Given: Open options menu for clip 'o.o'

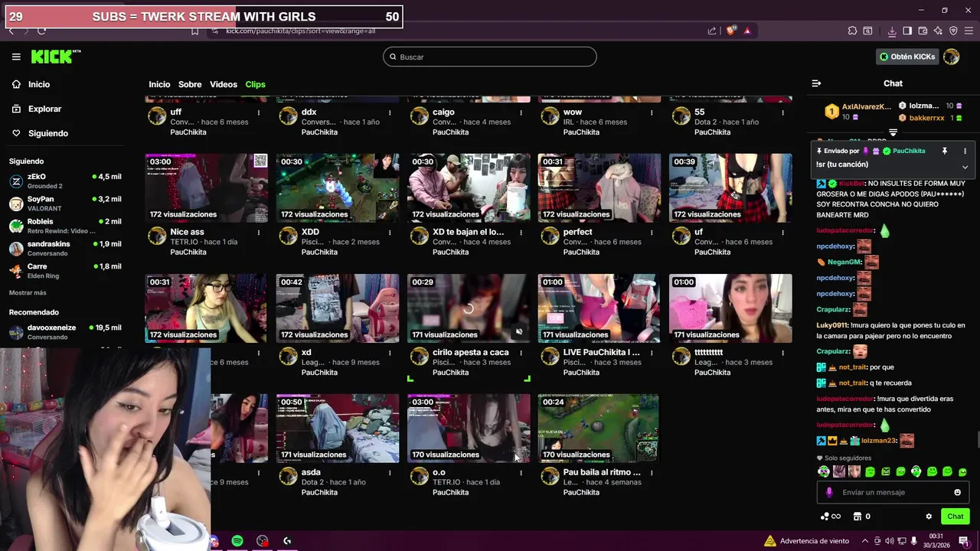Looking at the screenshot, I should click(x=521, y=473).
